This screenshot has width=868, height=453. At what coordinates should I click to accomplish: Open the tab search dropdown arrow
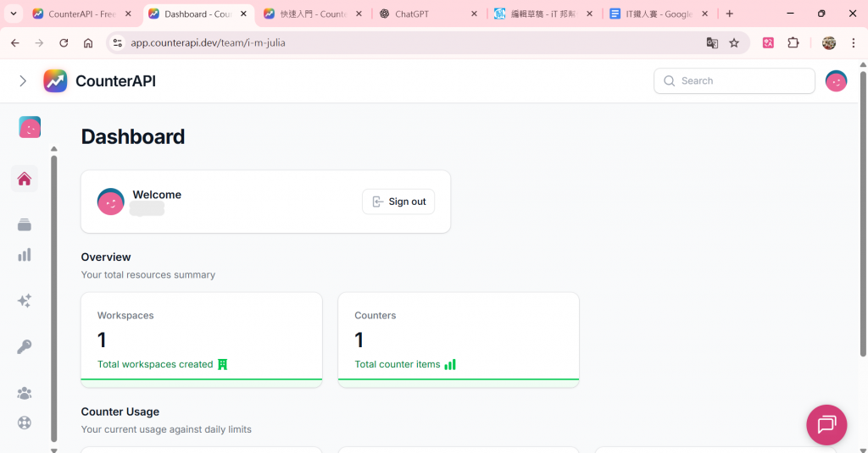pos(14,14)
